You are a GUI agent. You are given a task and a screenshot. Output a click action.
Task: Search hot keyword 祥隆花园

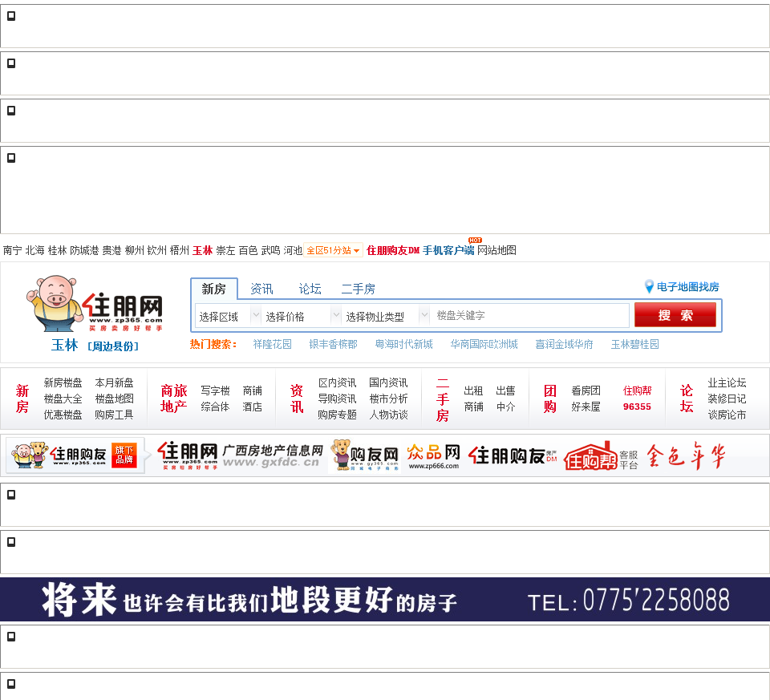[273, 344]
